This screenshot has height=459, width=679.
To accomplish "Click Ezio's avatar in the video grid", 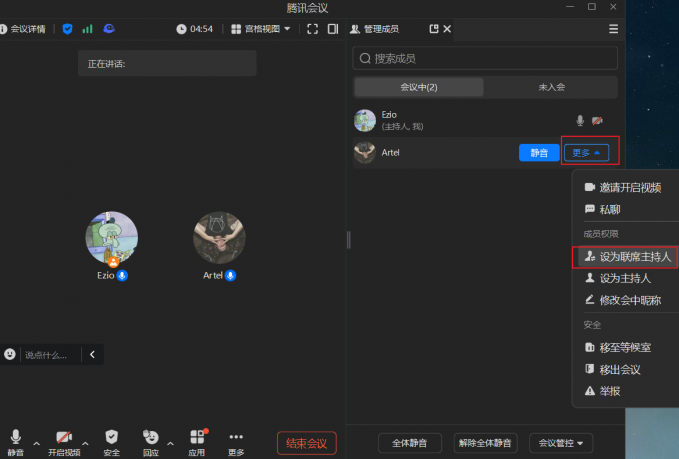I will click(112, 237).
